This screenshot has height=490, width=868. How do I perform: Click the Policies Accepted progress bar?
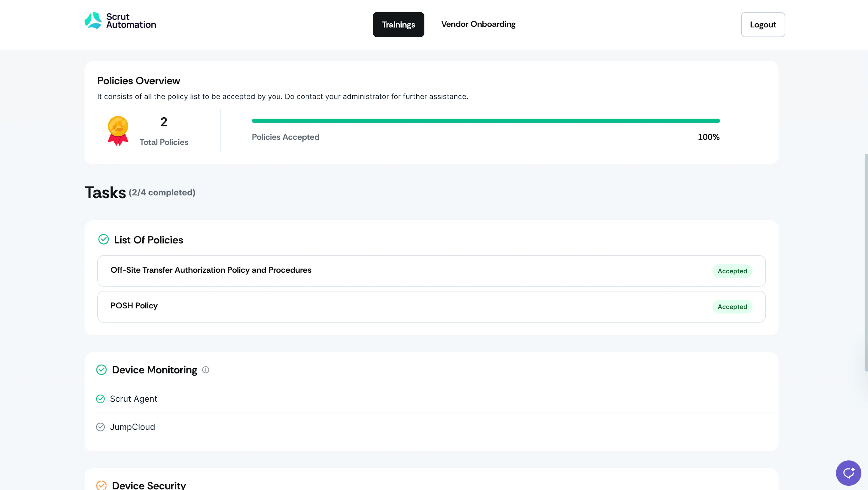pos(486,121)
